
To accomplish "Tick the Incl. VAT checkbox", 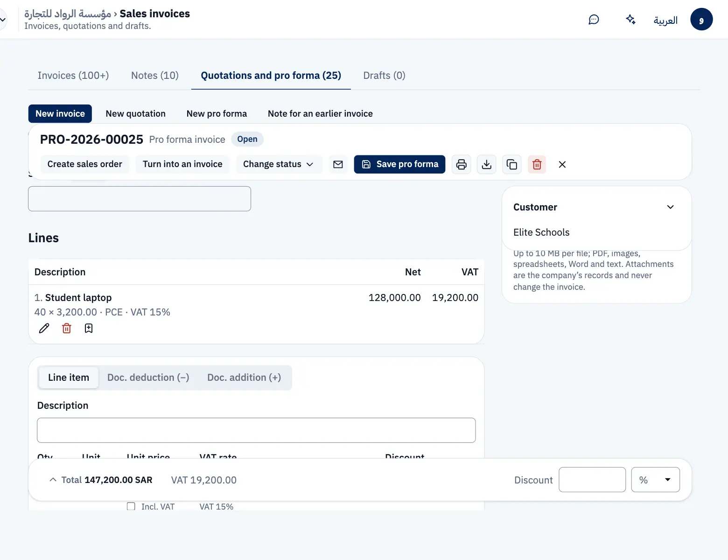I will click(131, 506).
